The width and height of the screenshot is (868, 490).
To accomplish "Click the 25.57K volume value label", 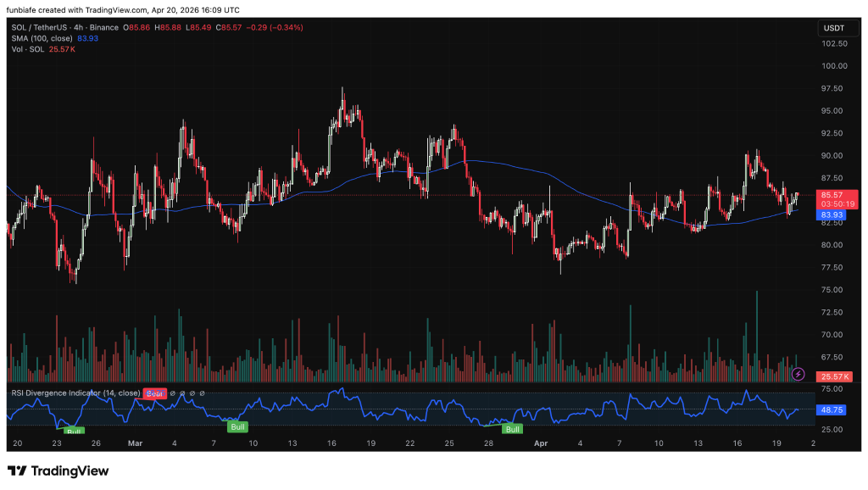I will [x=833, y=376].
